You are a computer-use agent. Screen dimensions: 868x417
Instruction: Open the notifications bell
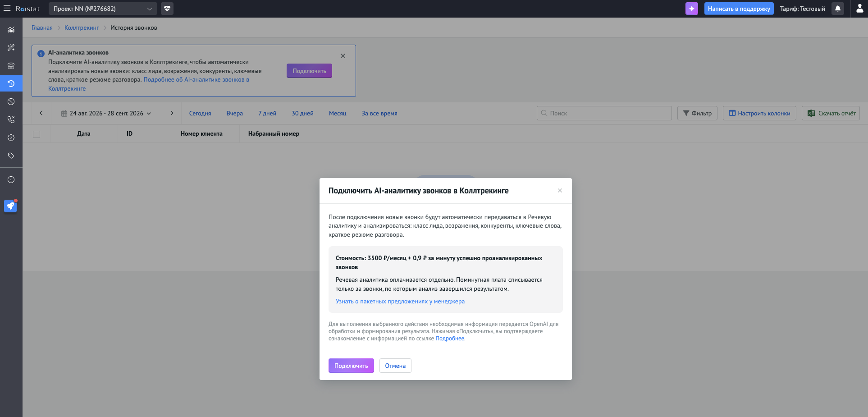tap(838, 9)
